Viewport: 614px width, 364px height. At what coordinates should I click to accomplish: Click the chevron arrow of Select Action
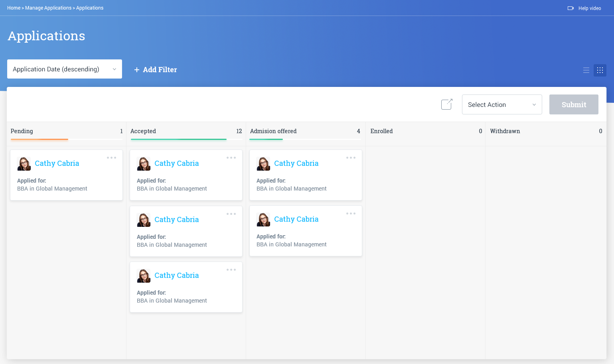tap(534, 105)
